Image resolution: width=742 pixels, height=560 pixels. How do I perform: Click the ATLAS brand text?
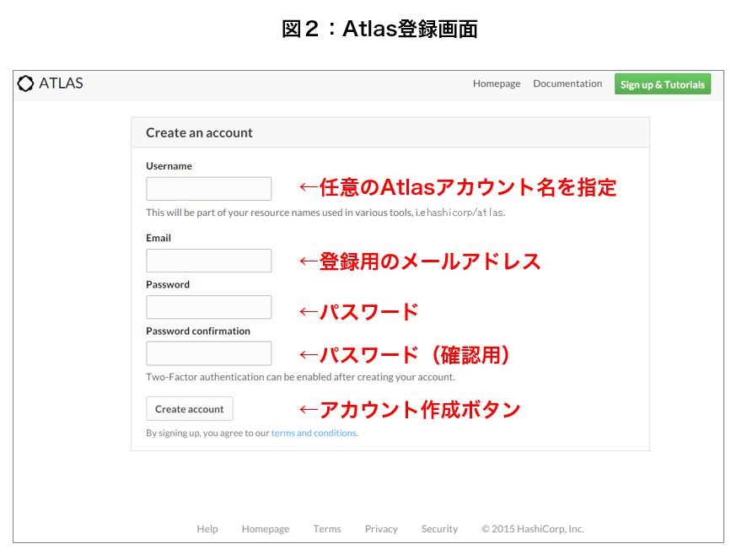click(x=61, y=83)
